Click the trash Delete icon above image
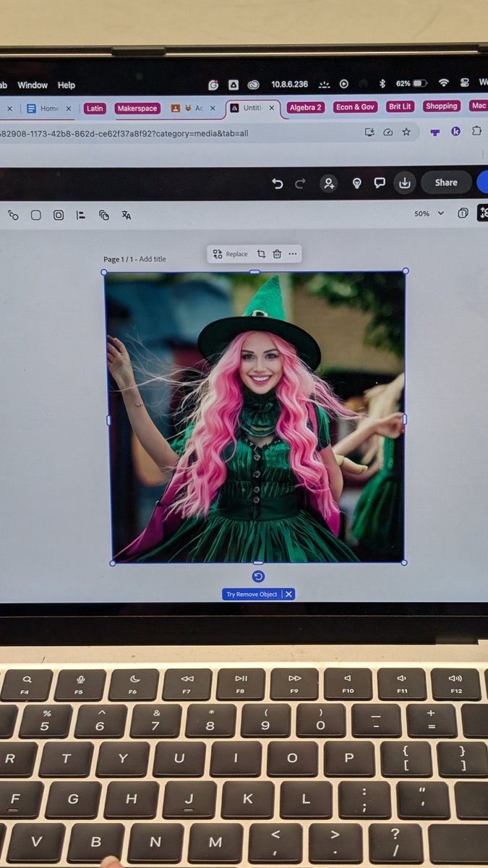488x868 pixels. click(x=277, y=254)
